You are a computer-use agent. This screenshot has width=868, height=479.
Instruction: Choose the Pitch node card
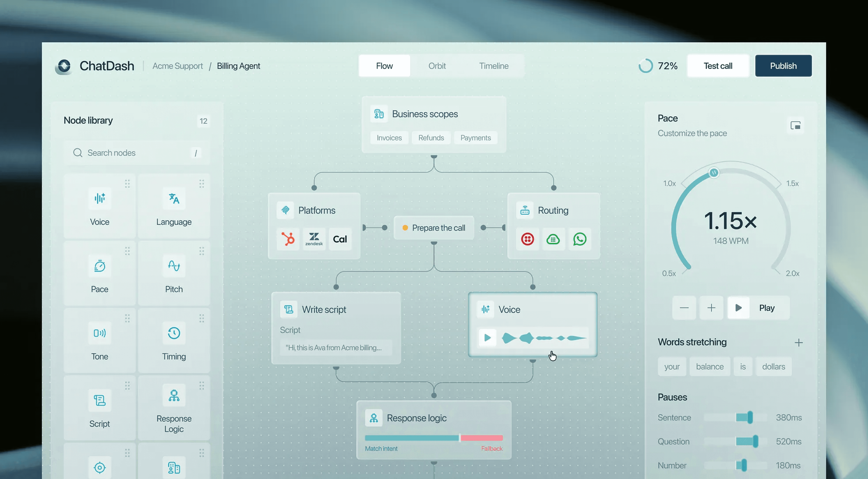pos(174,273)
